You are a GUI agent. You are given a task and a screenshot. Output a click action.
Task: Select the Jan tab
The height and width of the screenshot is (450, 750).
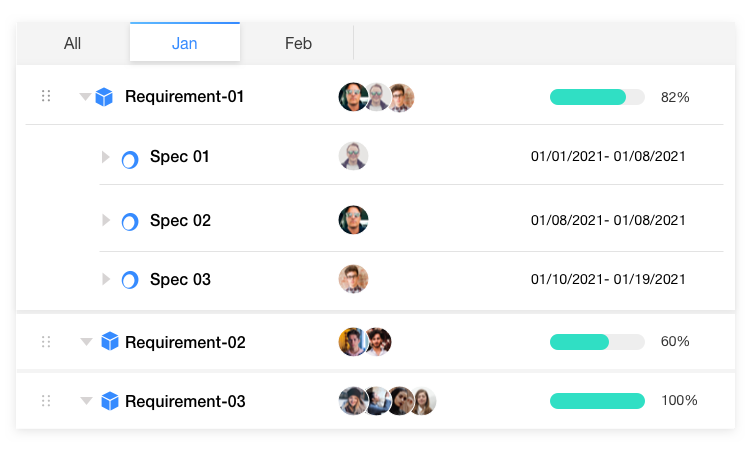click(x=185, y=43)
